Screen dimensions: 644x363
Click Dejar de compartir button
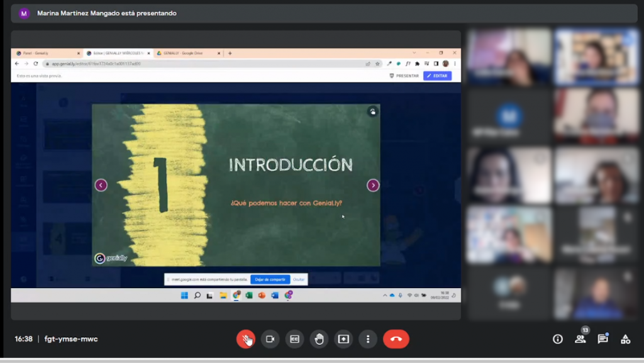coord(270,279)
